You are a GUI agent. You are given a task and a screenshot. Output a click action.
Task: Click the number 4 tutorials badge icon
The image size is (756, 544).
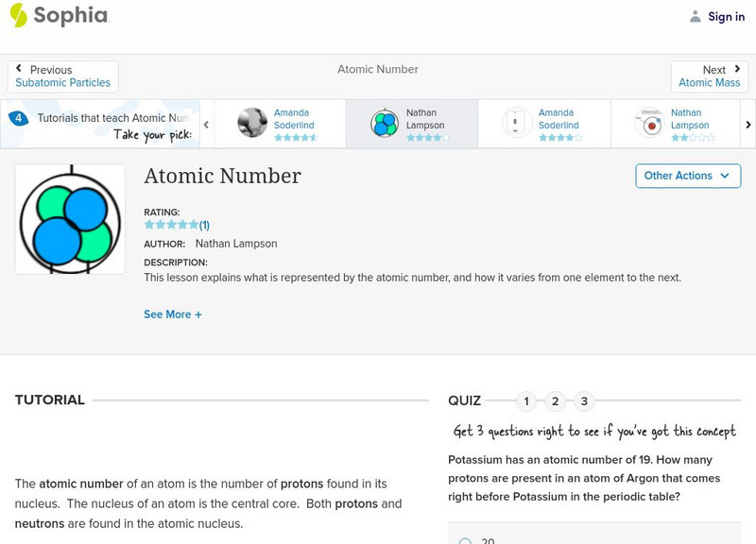[x=18, y=118]
